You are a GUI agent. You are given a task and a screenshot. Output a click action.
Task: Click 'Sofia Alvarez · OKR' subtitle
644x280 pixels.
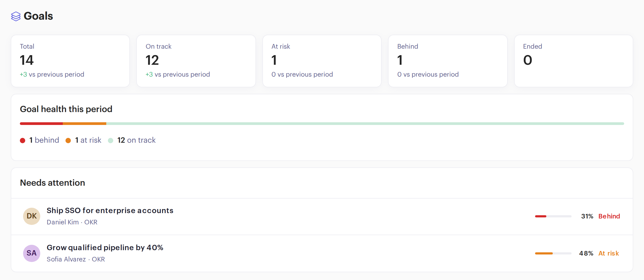[76, 259]
